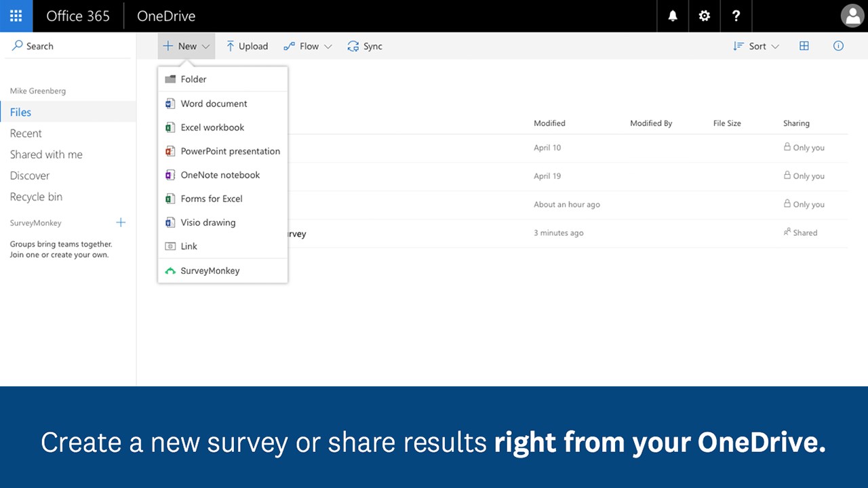The width and height of the screenshot is (868, 488).
Task: Choose OneNote notebook from New menu
Action: point(222,175)
